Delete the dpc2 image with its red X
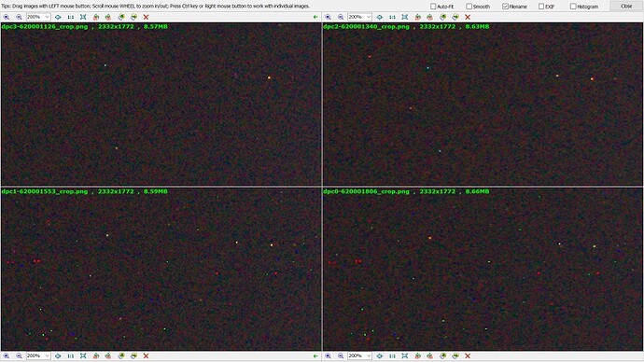Viewport: 644px width, 362px height. [x=468, y=17]
